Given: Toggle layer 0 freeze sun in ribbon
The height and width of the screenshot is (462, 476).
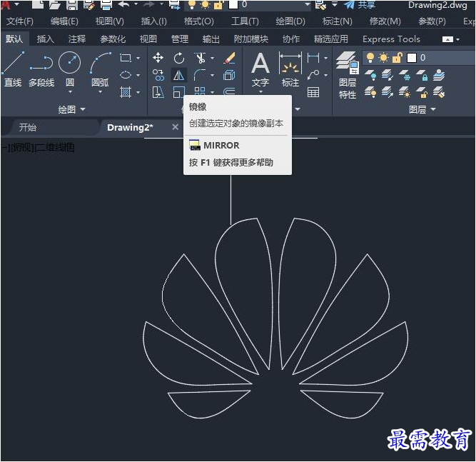Looking at the screenshot, I should click(x=383, y=58).
